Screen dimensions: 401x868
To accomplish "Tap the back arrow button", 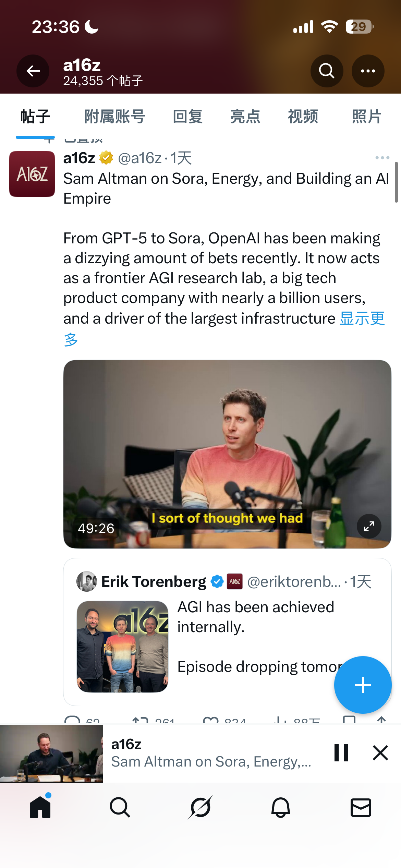I will pos(33,71).
